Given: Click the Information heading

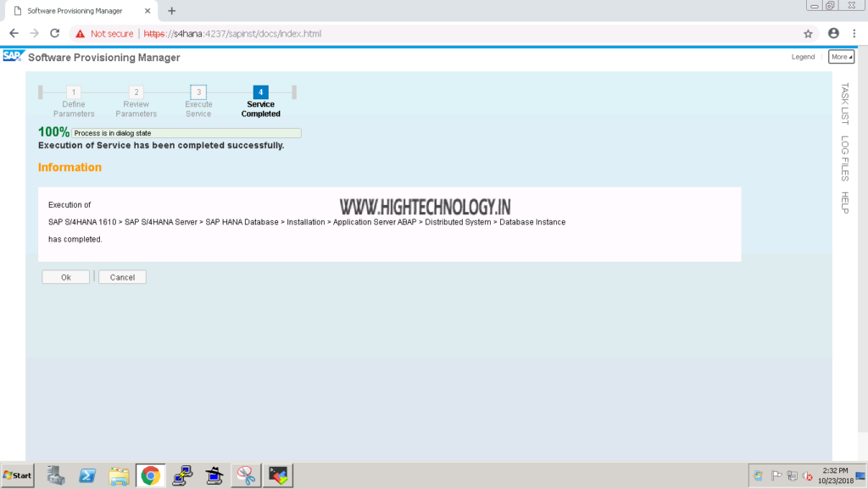Looking at the screenshot, I should [x=70, y=167].
